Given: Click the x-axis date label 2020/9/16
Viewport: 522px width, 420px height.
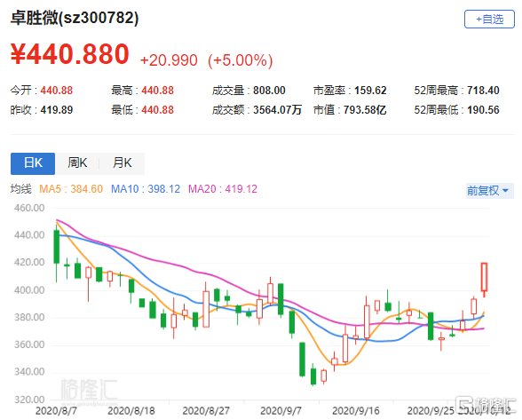Looking at the screenshot, I should 355,410.
